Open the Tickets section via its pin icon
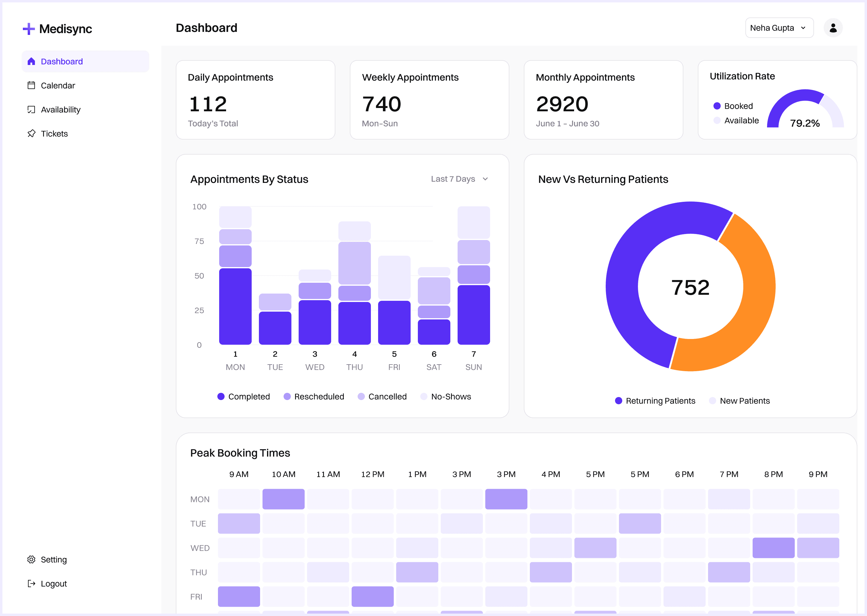Screen dimensions: 867x616 (32, 134)
